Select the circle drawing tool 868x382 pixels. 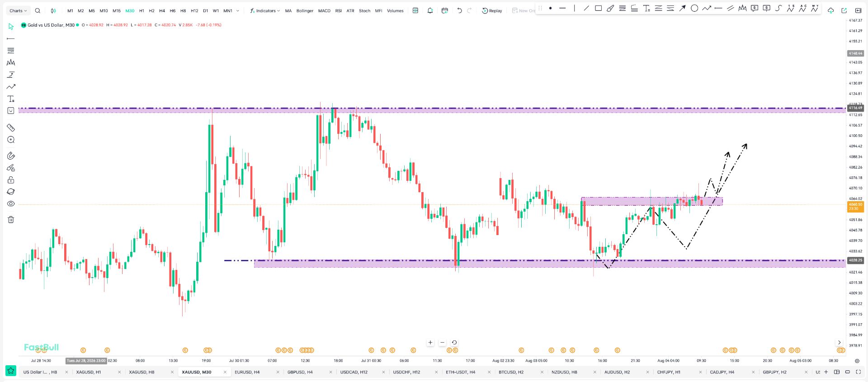click(694, 8)
